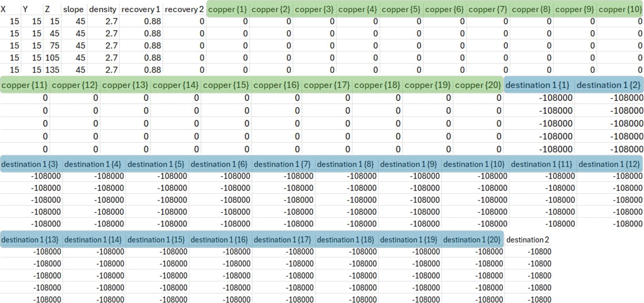Select the recovery 1 column header
Viewport: 644px width, 303px height.
point(141,9)
